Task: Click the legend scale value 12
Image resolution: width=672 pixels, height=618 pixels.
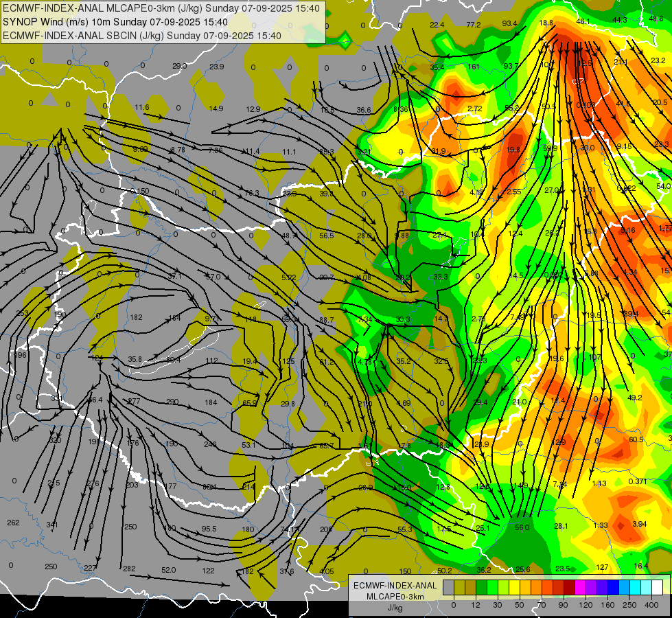Action: [x=476, y=606]
